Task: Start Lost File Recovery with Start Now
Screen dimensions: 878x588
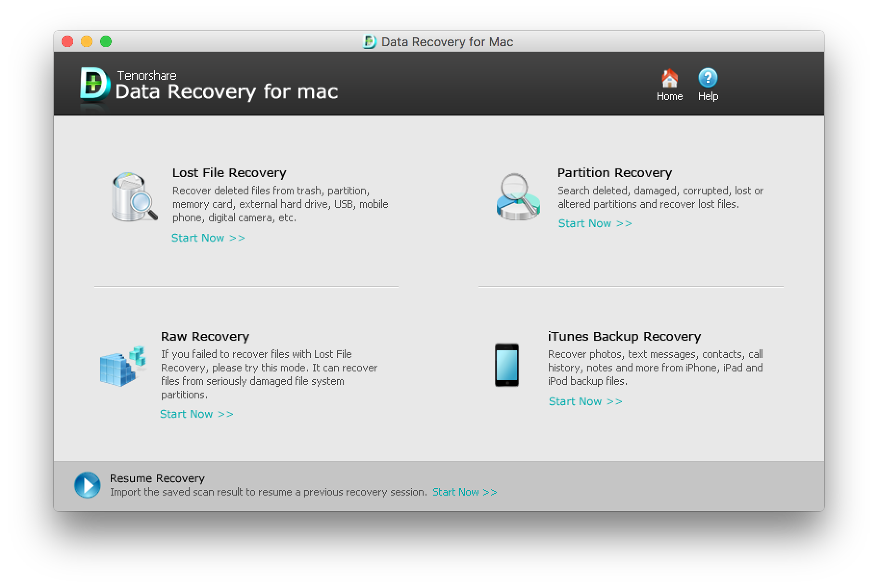Action: click(x=208, y=238)
